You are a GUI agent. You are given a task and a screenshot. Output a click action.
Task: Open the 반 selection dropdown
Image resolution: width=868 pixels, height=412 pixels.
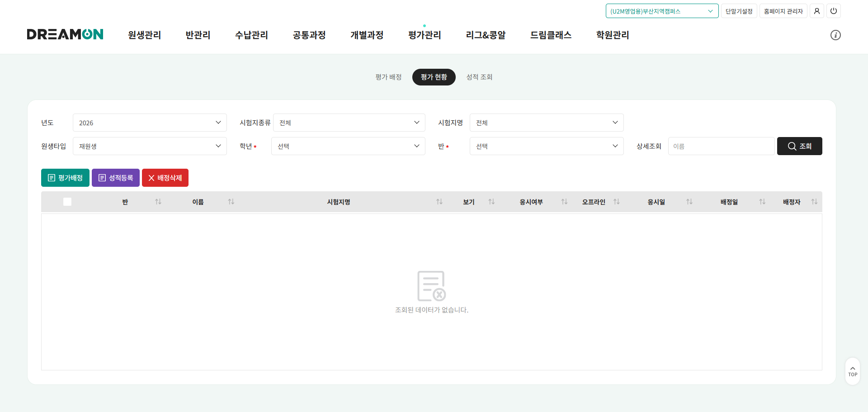tap(547, 146)
